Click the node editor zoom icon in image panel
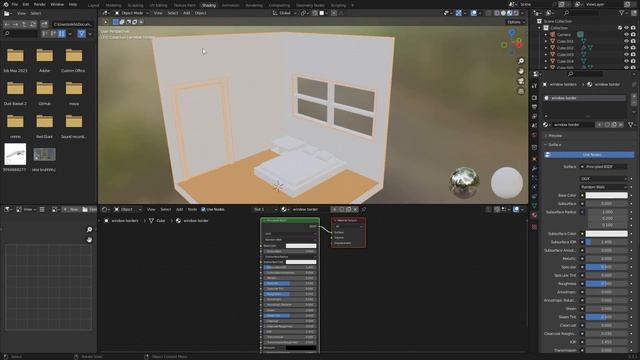This screenshot has width=640, height=360. point(89,229)
